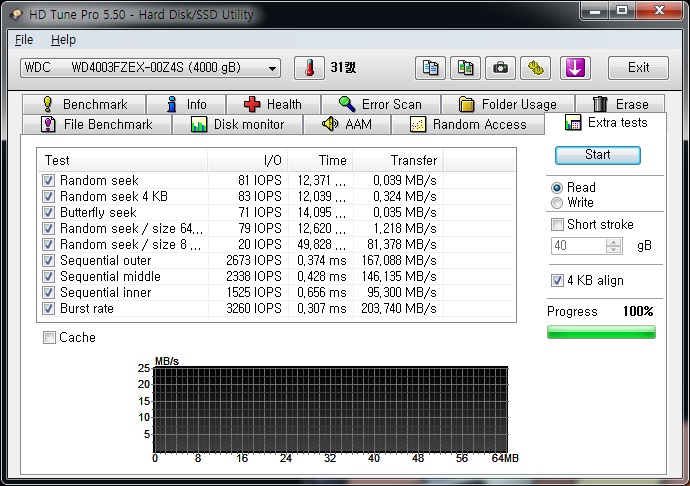Click the lightbulb icon on Benchmark tab
This screenshot has height=486, width=690.
pyautogui.click(x=48, y=104)
